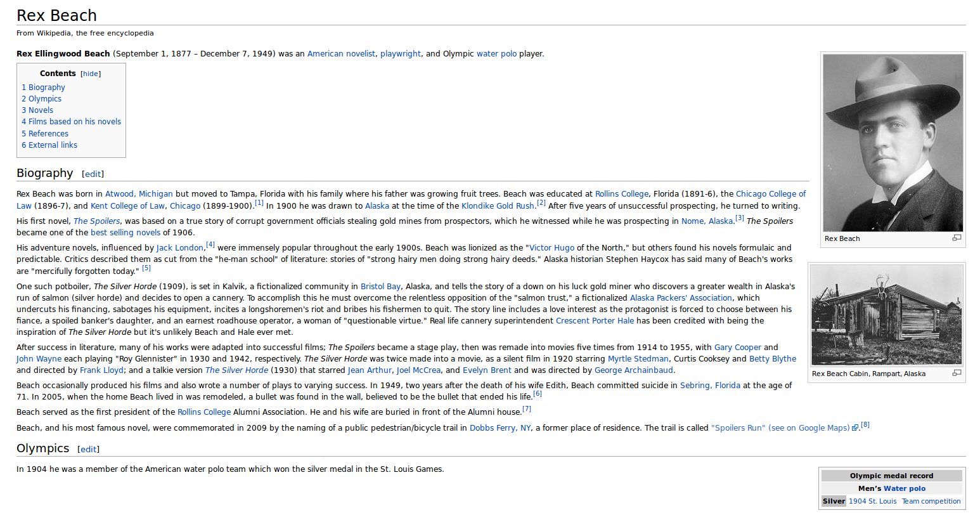
Task: Click the enlarge icon under Rex Beach portrait
Action: 957,238
